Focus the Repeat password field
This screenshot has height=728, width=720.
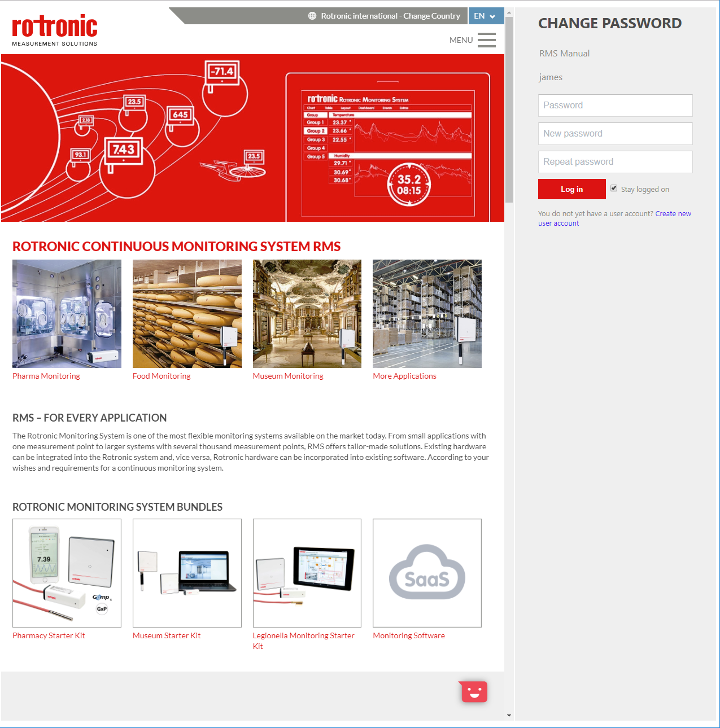pos(615,162)
